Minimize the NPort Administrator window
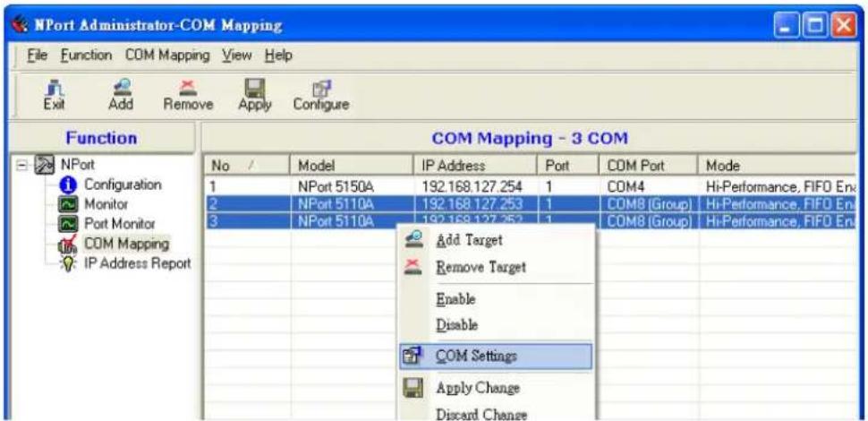This screenshot has width=868, height=421. [x=787, y=25]
